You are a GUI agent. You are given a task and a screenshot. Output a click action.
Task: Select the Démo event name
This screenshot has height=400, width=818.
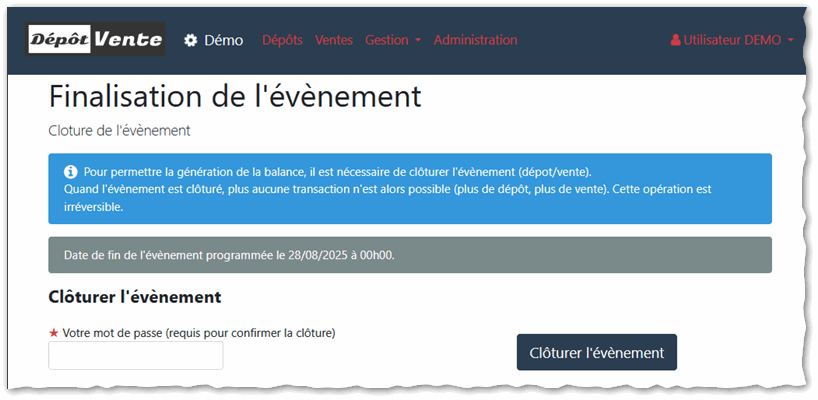pyautogui.click(x=224, y=41)
